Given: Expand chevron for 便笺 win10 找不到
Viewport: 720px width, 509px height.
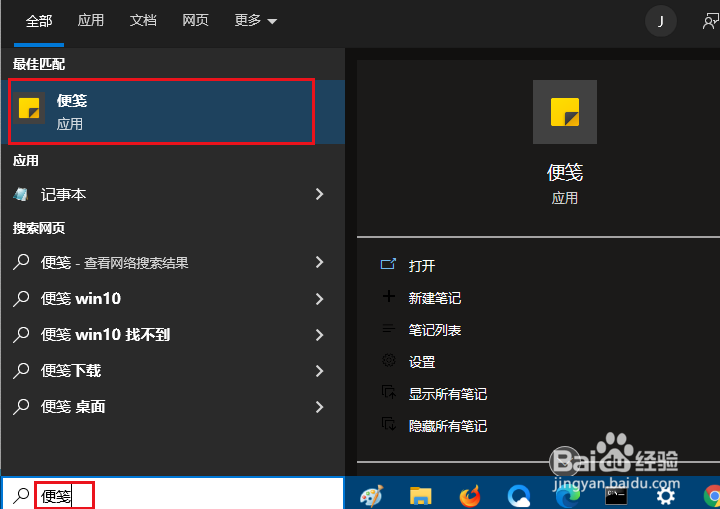Looking at the screenshot, I should [320, 335].
